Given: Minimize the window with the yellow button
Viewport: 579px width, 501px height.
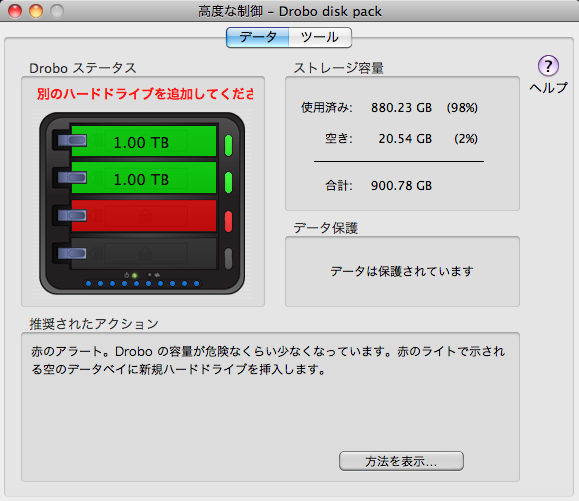Looking at the screenshot, I should coord(36,11).
